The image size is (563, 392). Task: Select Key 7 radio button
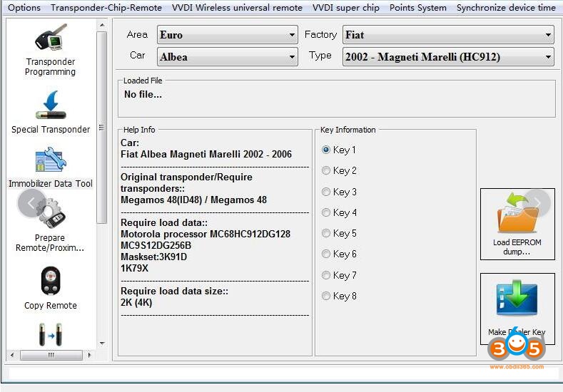pos(325,275)
